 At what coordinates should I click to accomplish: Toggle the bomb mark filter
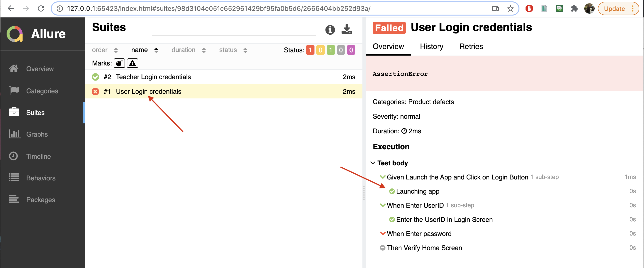[119, 63]
